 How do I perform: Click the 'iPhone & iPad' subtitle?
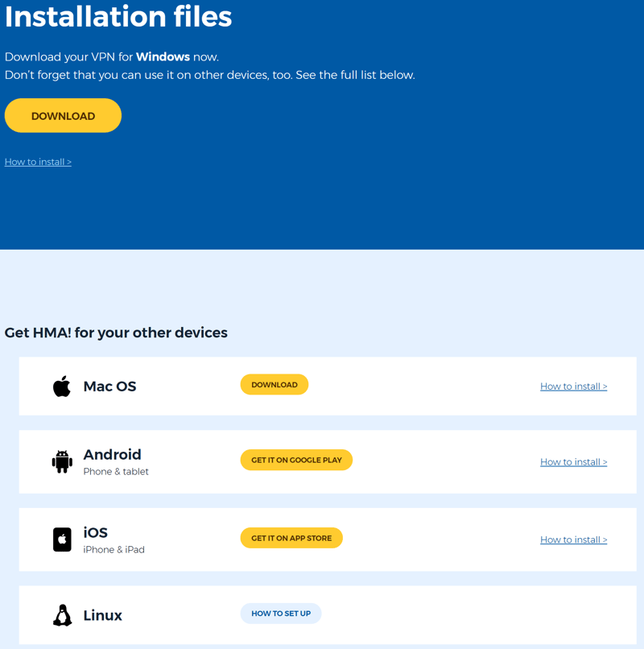(x=114, y=550)
